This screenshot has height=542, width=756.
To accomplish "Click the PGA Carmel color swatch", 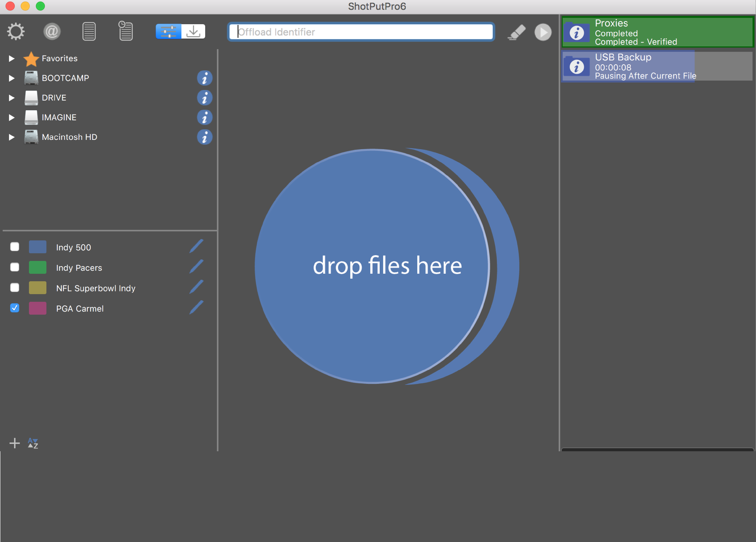I will pos(37,308).
